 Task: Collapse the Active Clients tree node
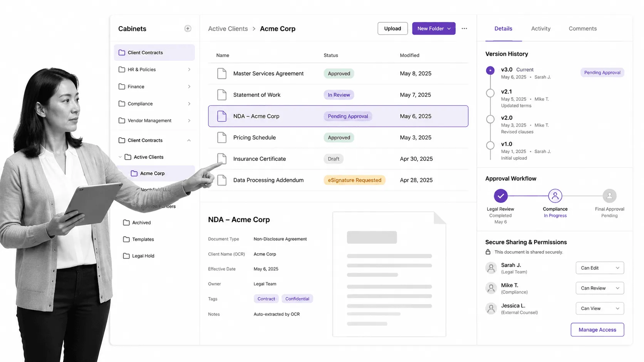(x=120, y=157)
